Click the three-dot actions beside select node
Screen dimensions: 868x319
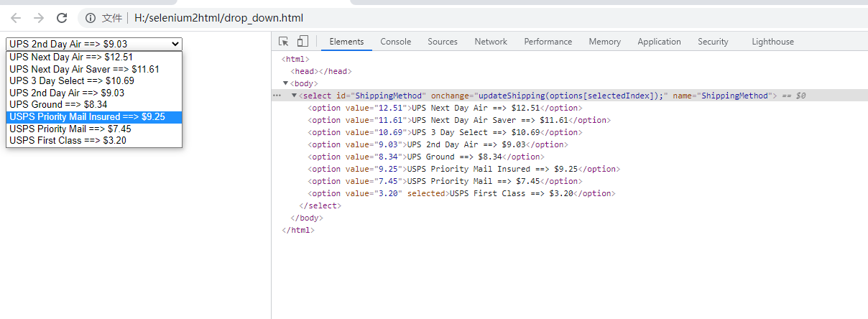tap(277, 96)
